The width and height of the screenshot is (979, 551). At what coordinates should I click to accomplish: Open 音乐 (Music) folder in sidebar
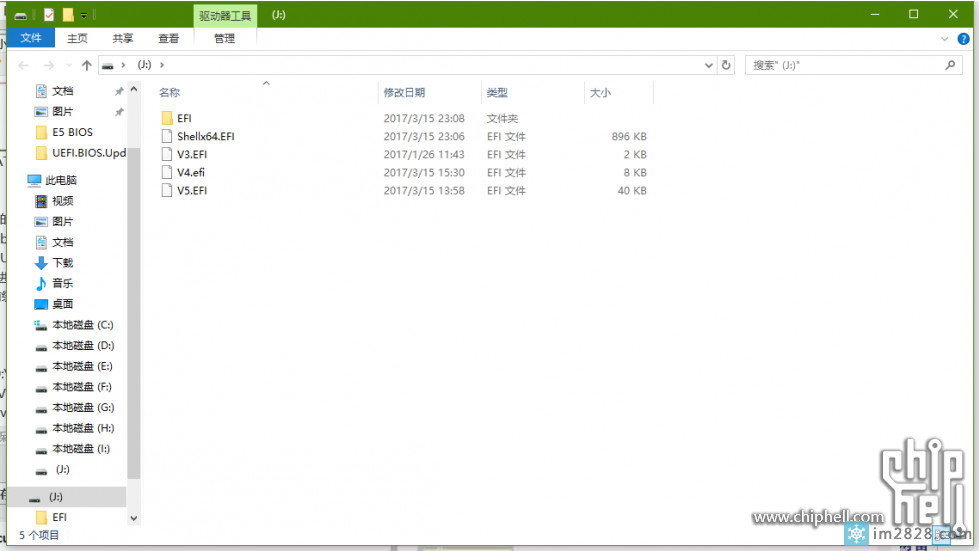pyautogui.click(x=62, y=283)
